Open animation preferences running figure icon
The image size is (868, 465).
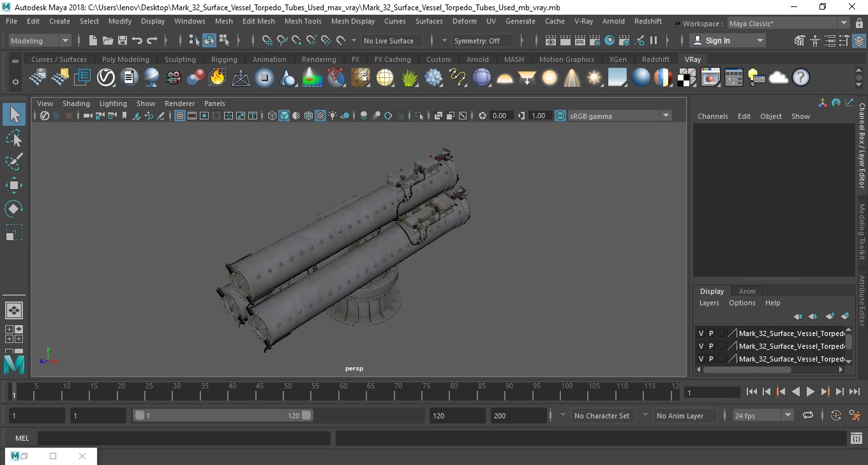coord(855,415)
